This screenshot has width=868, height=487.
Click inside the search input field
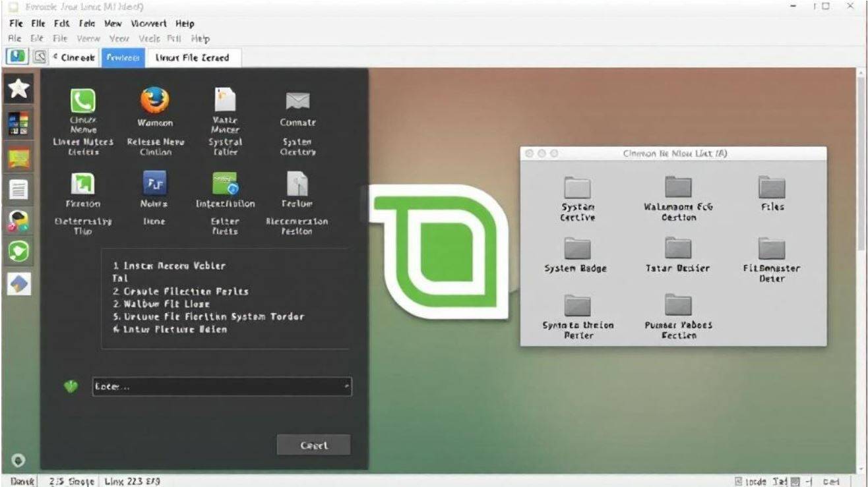click(x=218, y=387)
